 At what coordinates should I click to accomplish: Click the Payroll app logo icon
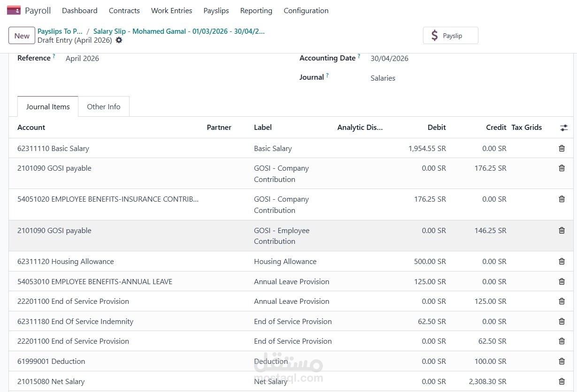coord(14,10)
